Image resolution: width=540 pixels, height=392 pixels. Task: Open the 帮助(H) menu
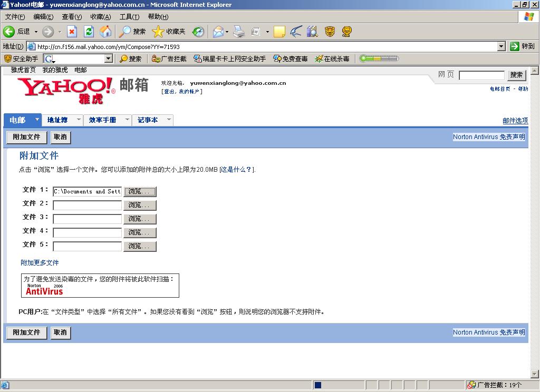[158, 17]
